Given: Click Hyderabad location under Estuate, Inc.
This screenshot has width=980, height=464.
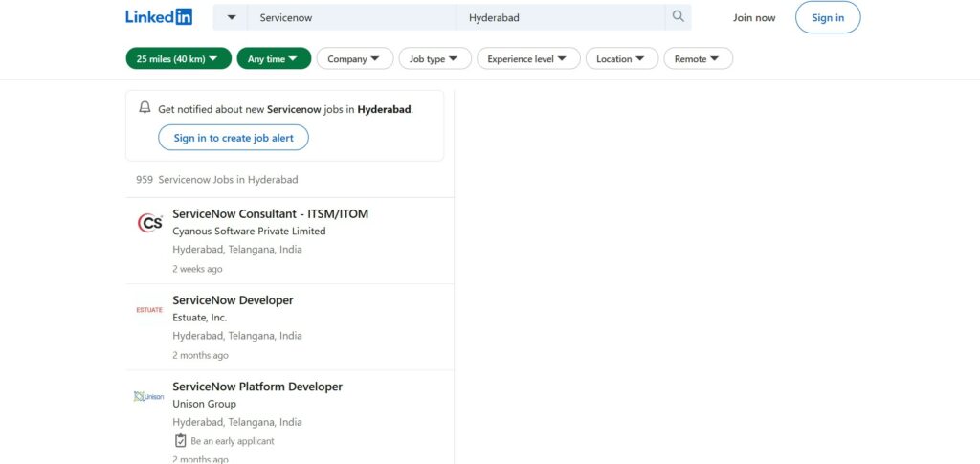Looking at the screenshot, I should coord(237,336).
